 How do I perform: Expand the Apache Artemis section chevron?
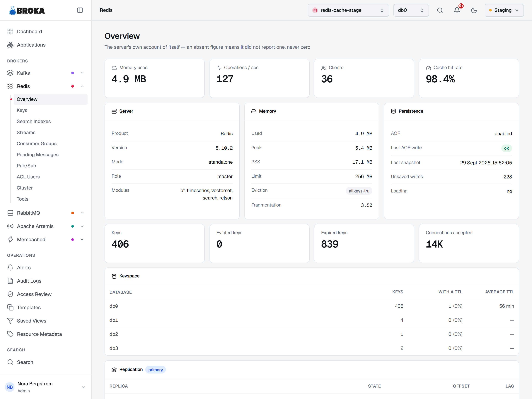coord(82,226)
